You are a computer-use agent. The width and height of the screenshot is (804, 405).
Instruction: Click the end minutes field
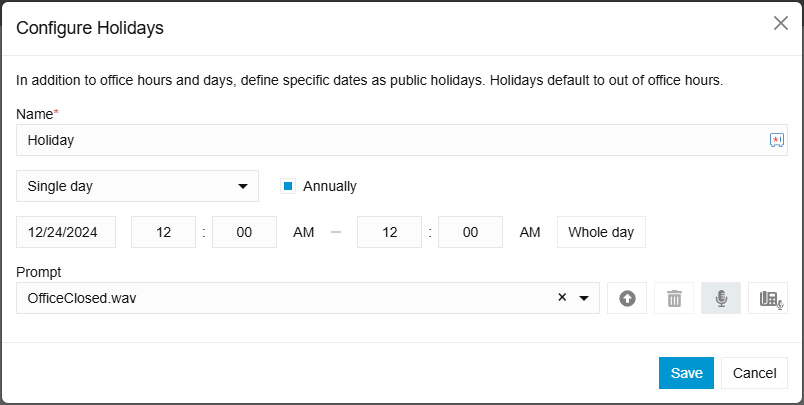[470, 232]
